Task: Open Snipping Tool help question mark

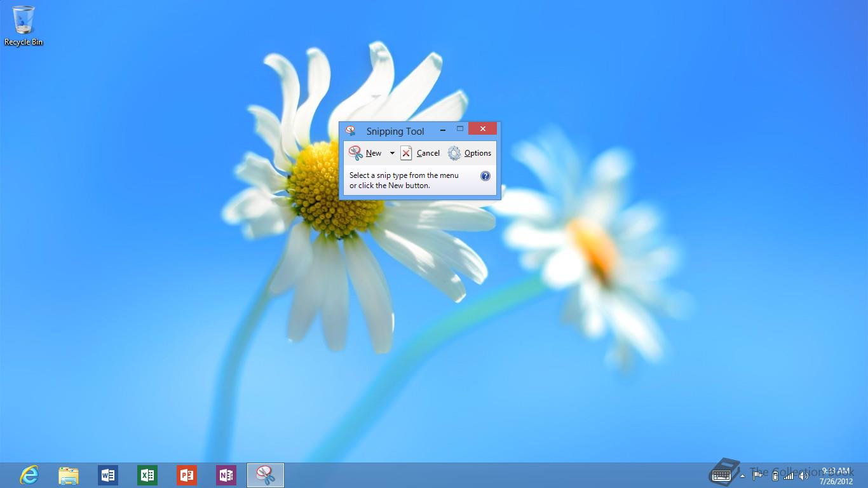Action: point(485,176)
